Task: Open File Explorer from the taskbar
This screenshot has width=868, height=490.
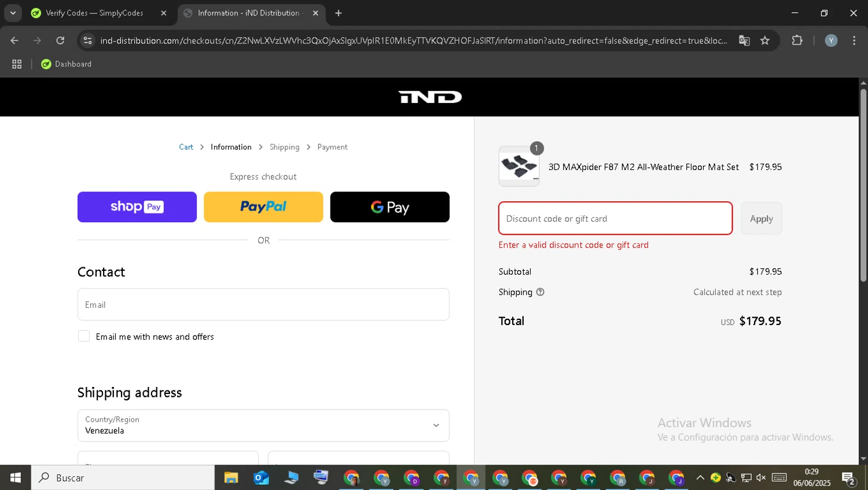Action: (x=231, y=478)
